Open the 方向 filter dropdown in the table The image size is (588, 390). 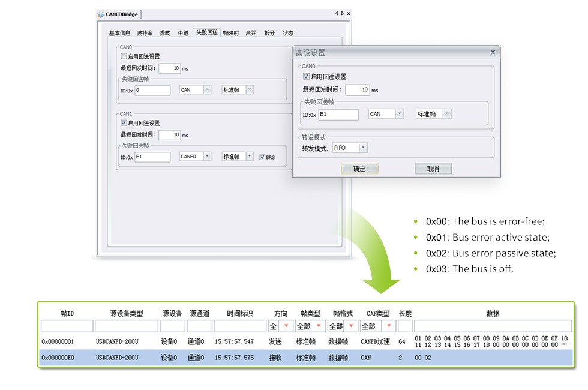pos(286,326)
